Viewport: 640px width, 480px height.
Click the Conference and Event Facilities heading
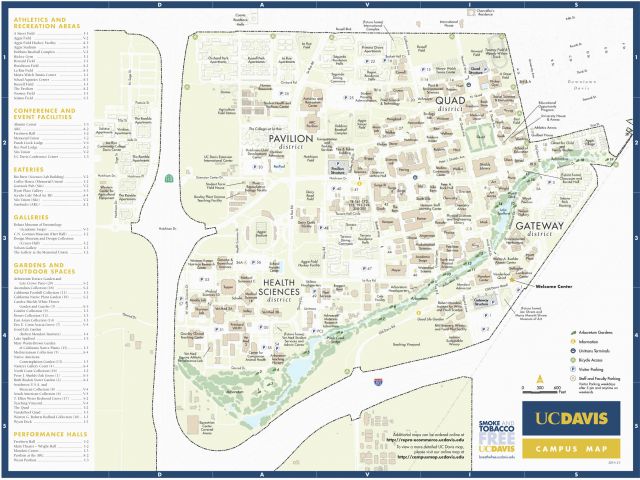[44, 114]
